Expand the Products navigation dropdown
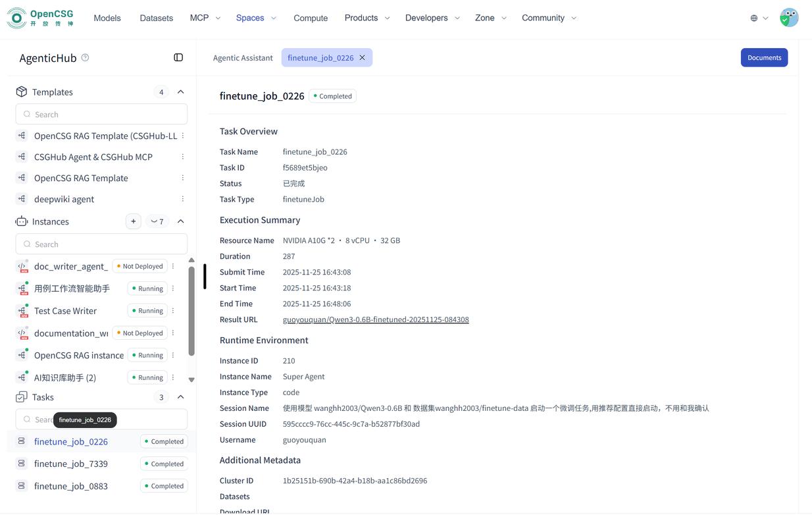 click(x=367, y=18)
